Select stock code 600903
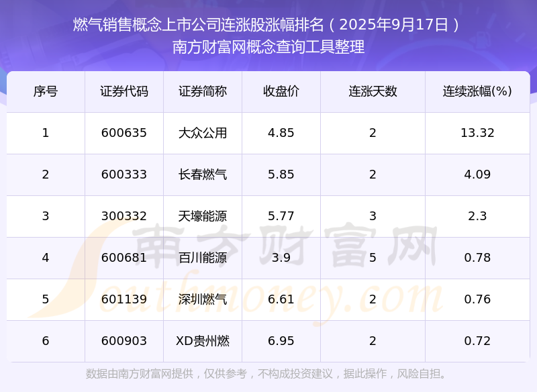The width and height of the screenshot is (537, 392). pyautogui.click(x=124, y=341)
